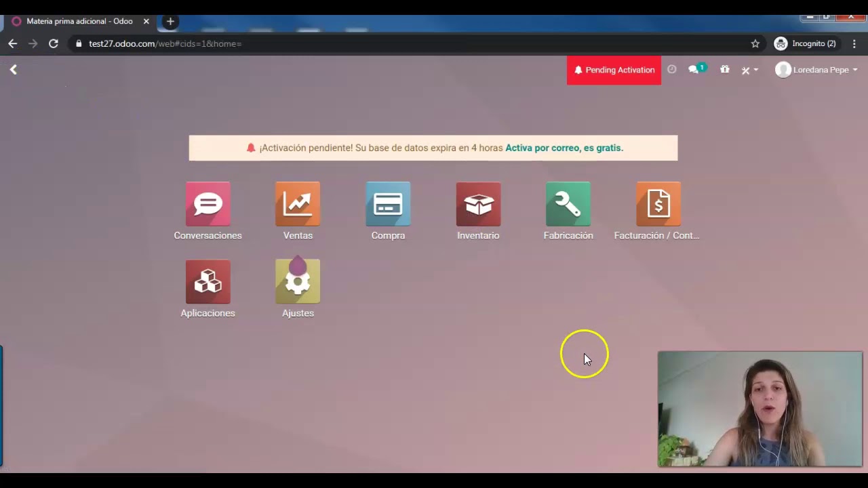Click the 'Activa por correo, es gratis' link
868x488 pixels.
tap(564, 148)
